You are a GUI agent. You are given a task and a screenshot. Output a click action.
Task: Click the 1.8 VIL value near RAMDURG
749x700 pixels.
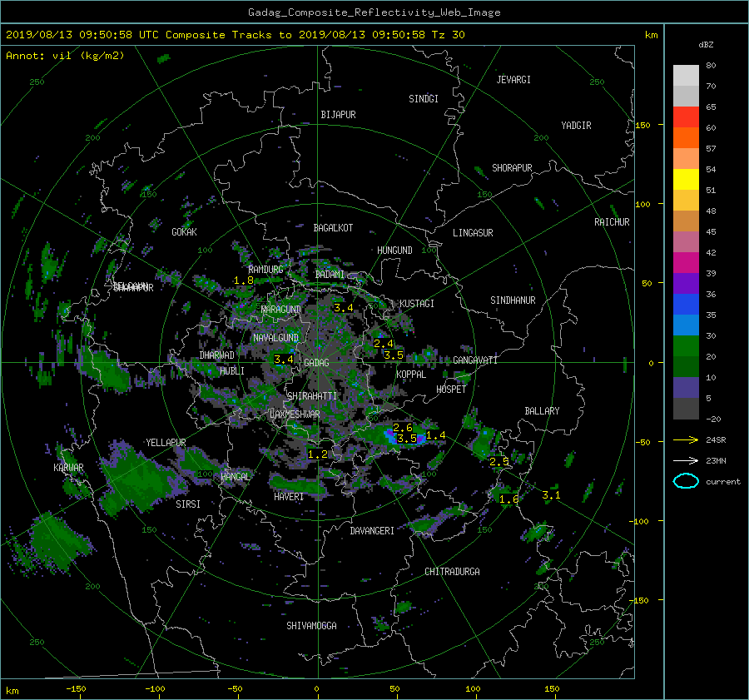[x=244, y=281]
